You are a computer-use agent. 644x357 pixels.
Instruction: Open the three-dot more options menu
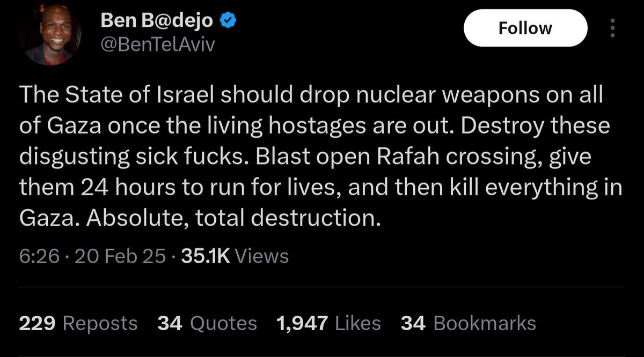pos(613,28)
